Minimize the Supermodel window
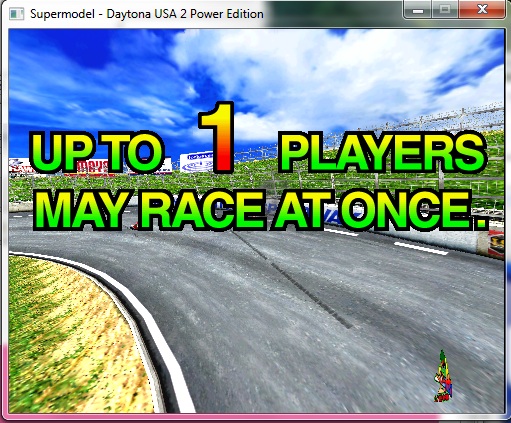 (x=418, y=10)
